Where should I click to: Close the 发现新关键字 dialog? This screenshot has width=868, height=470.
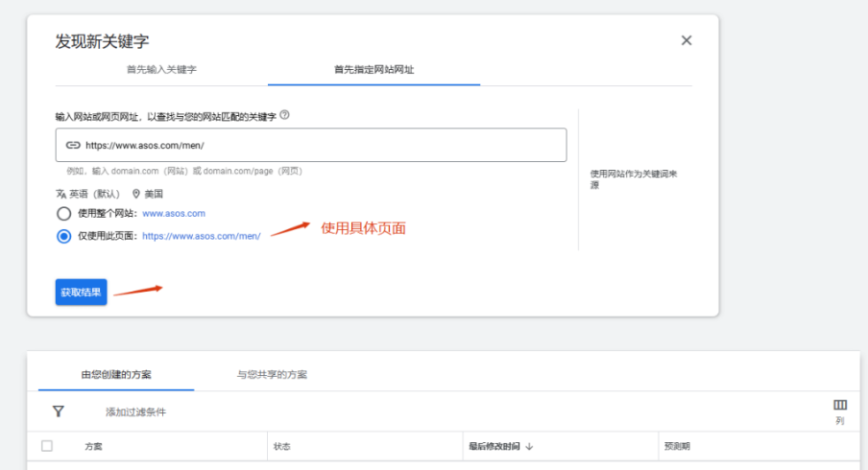[x=687, y=40]
